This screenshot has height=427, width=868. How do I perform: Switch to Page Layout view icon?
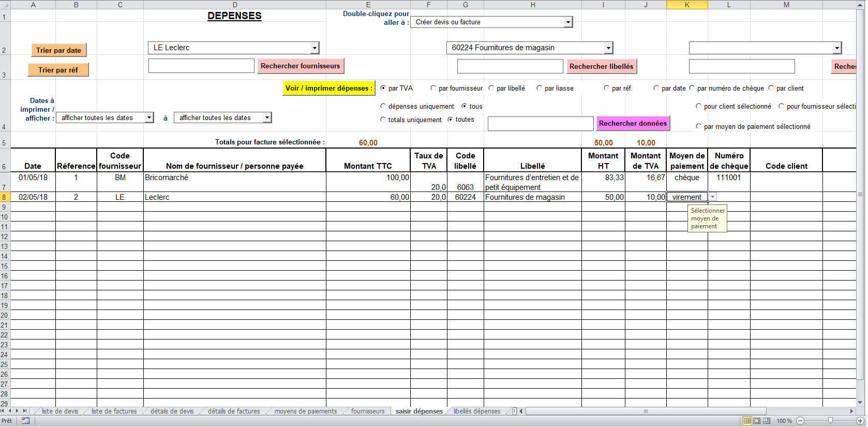pyautogui.click(x=757, y=421)
